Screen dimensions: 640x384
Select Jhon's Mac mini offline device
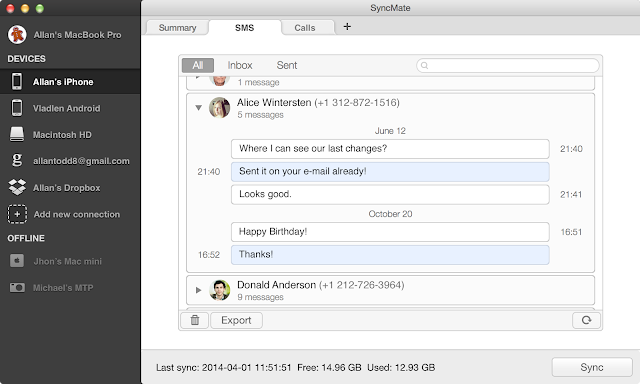tap(68, 262)
